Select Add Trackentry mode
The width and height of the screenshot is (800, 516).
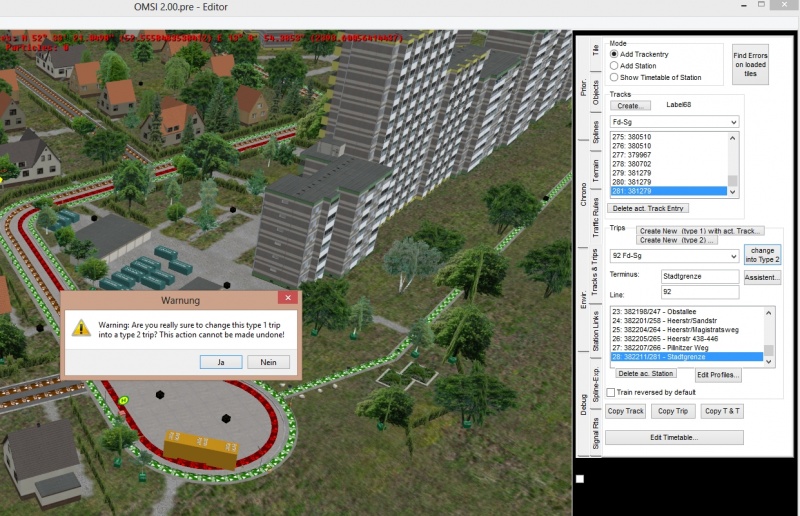(614, 54)
